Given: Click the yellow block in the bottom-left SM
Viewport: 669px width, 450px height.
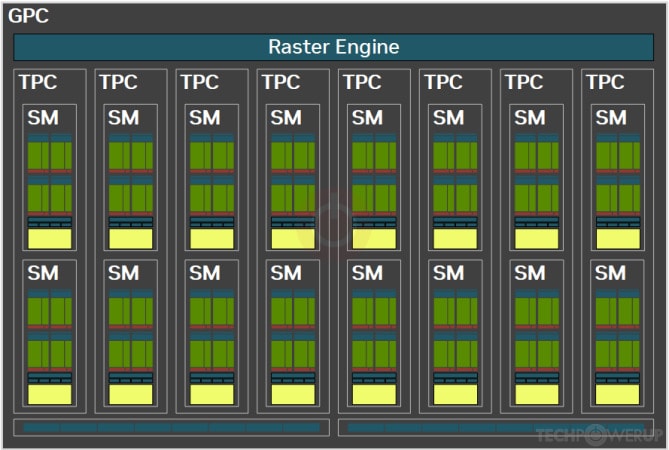Looking at the screenshot, I should 50,394.
